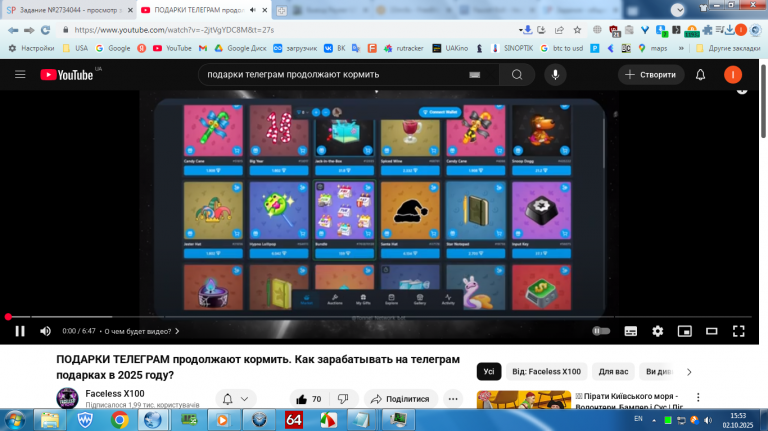The height and width of the screenshot is (431, 768).
Task: Click the Створити button
Action: [x=651, y=74]
